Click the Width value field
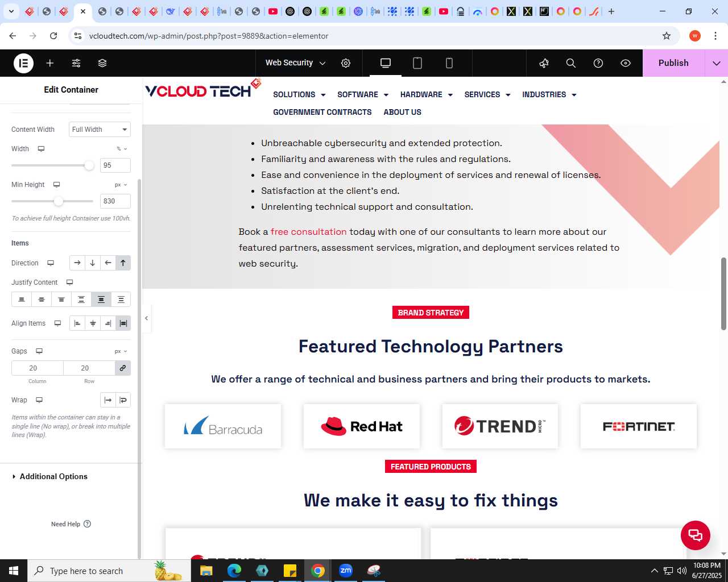728x582 pixels. (x=115, y=165)
